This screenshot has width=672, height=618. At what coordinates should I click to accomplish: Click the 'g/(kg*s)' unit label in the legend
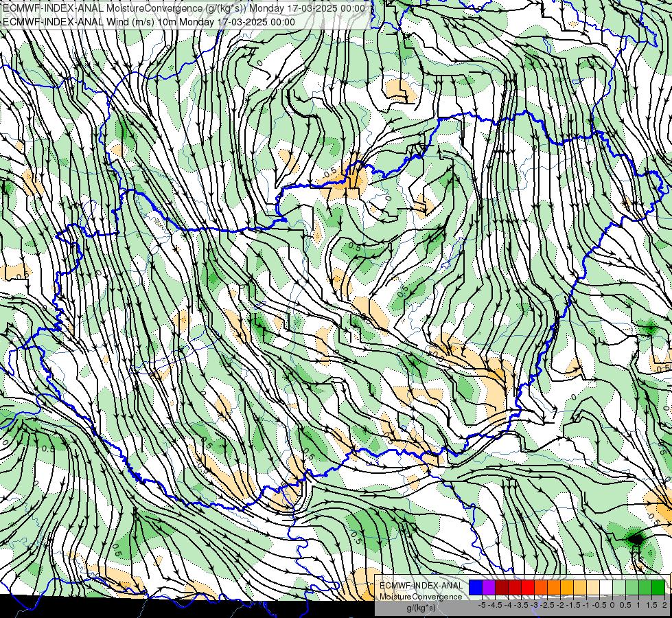(x=421, y=608)
